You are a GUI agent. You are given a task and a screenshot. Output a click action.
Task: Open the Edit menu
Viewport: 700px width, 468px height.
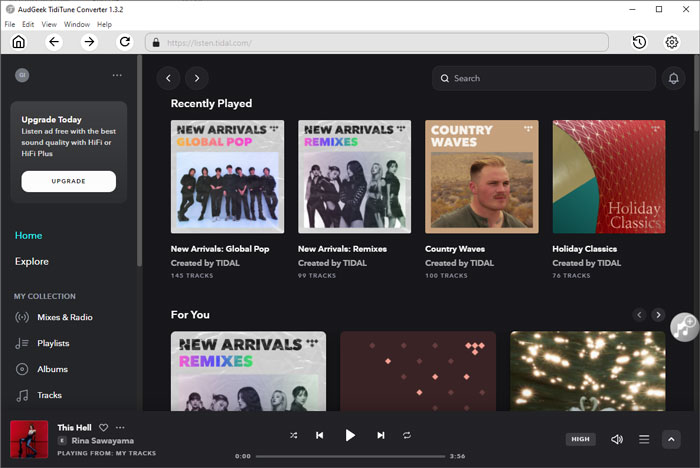coord(28,25)
